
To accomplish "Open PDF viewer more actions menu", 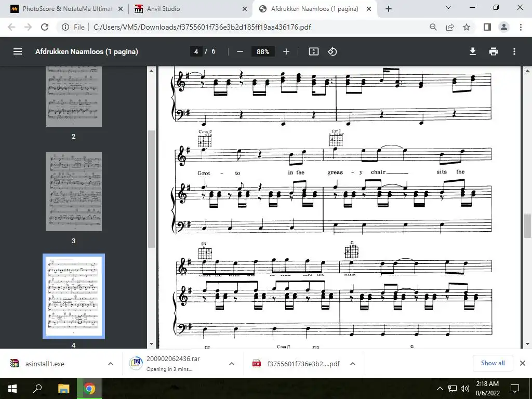I will click(x=514, y=51).
